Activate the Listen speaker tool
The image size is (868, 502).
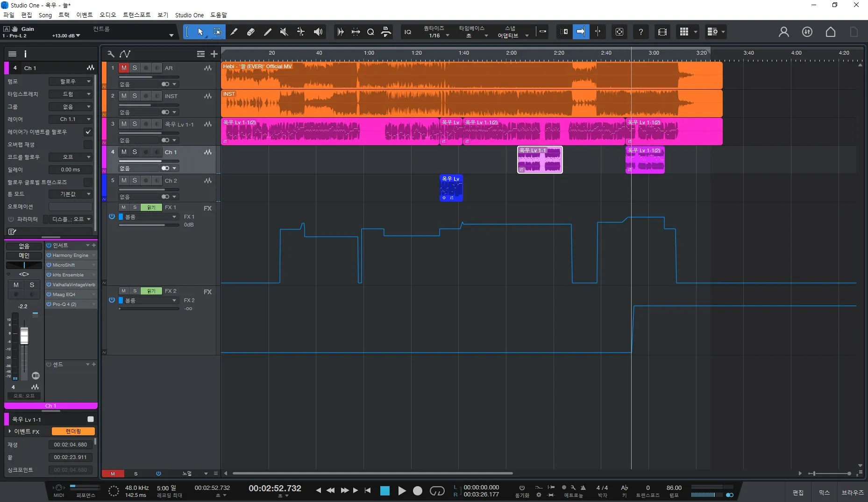[x=318, y=32]
